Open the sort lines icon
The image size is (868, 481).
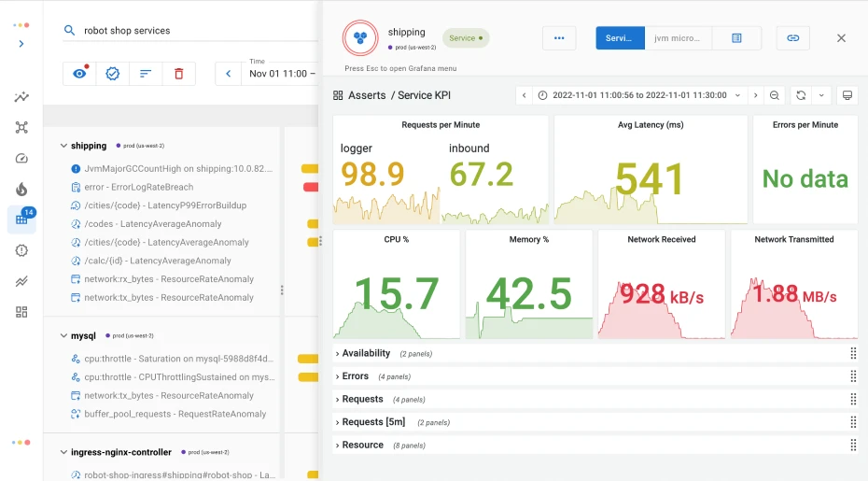click(x=146, y=74)
